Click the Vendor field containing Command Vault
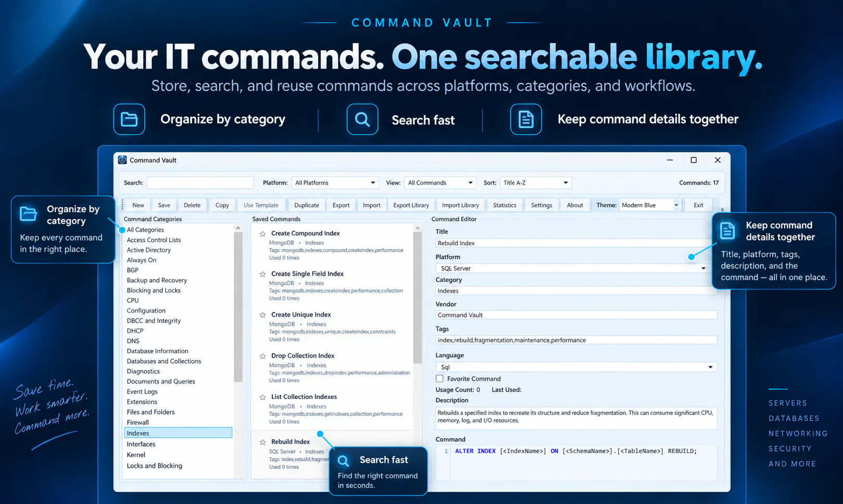 point(576,315)
